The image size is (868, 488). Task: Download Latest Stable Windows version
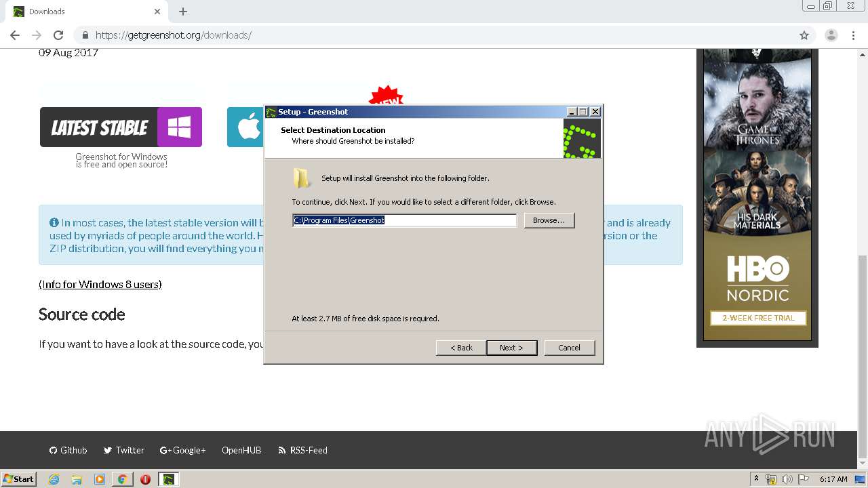[121, 127]
